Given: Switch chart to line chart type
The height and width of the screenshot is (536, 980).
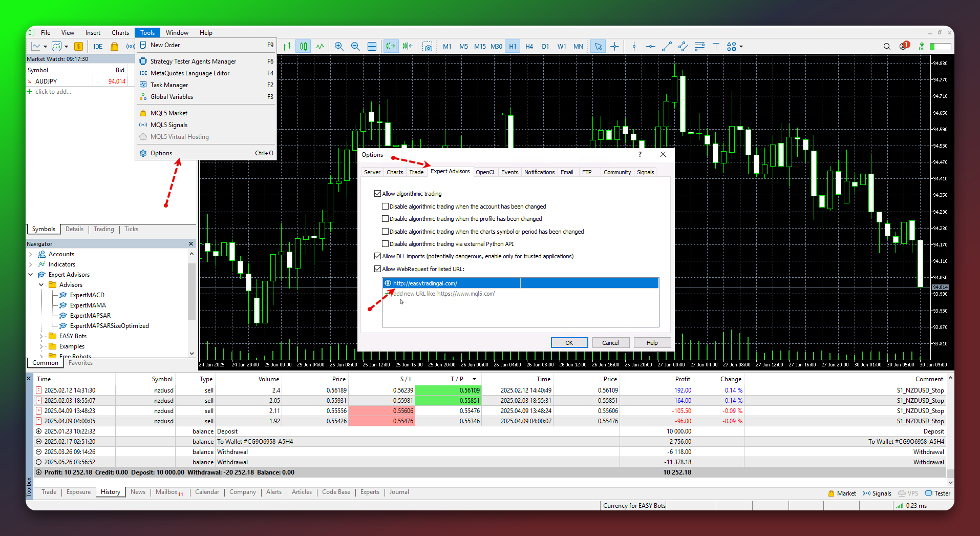Looking at the screenshot, I should point(320,46).
